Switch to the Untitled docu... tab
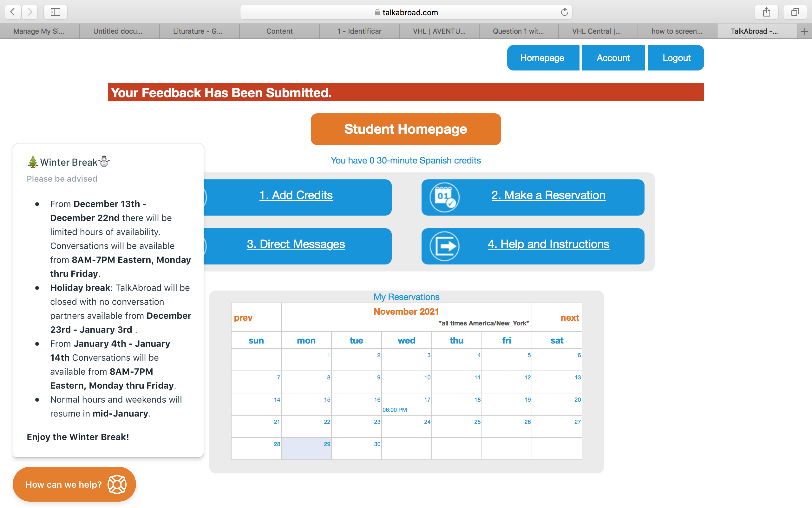This screenshot has width=812, height=508. point(120,31)
